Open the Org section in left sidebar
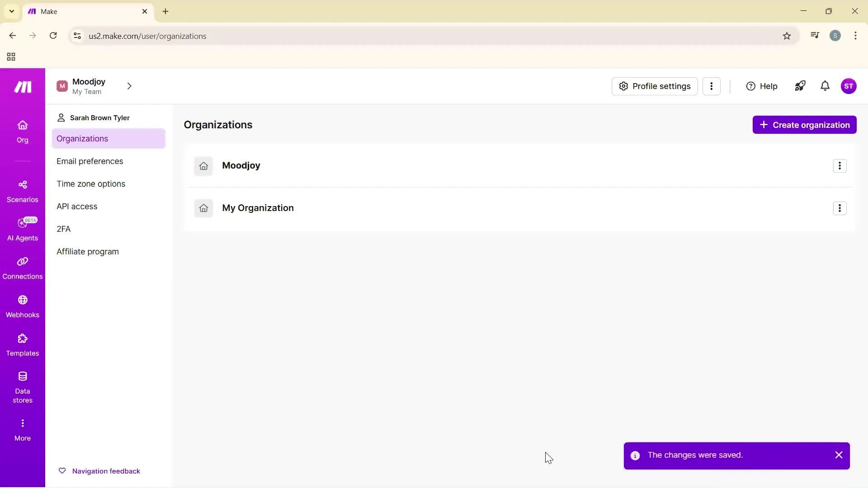Viewport: 868px width, 488px height. coord(22,131)
